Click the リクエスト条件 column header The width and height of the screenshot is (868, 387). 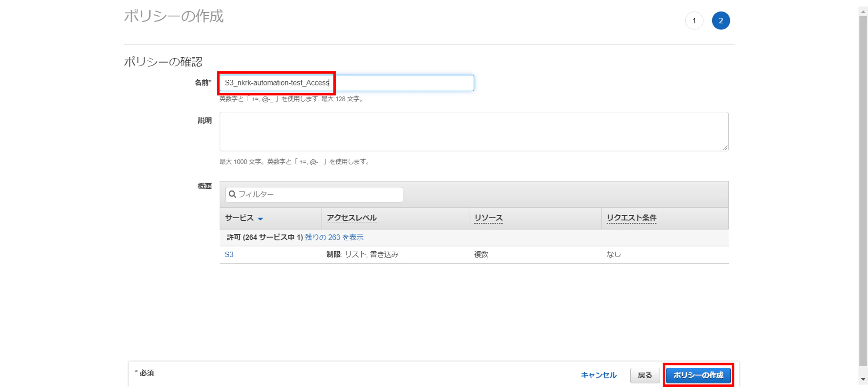click(631, 218)
